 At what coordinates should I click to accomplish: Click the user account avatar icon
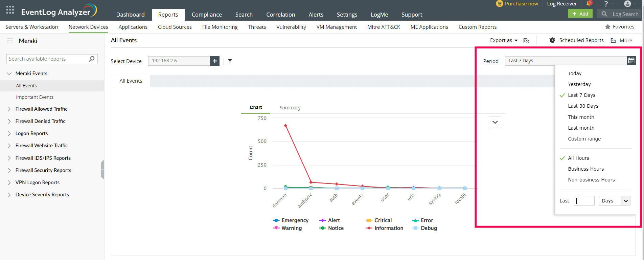[x=627, y=4]
